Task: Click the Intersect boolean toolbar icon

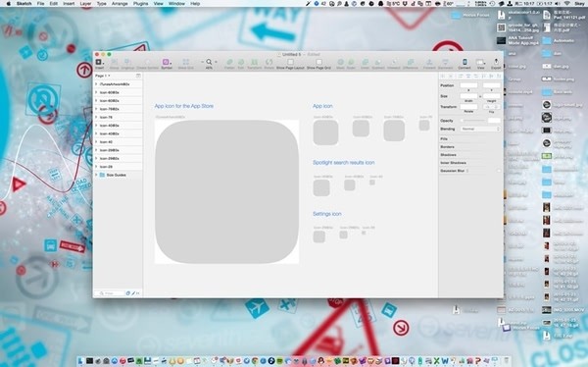Action: pyautogui.click(x=394, y=63)
